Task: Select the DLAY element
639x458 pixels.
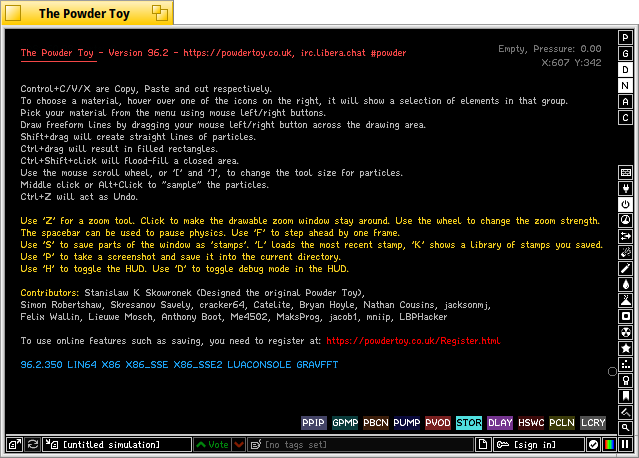Action: (x=500, y=423)
